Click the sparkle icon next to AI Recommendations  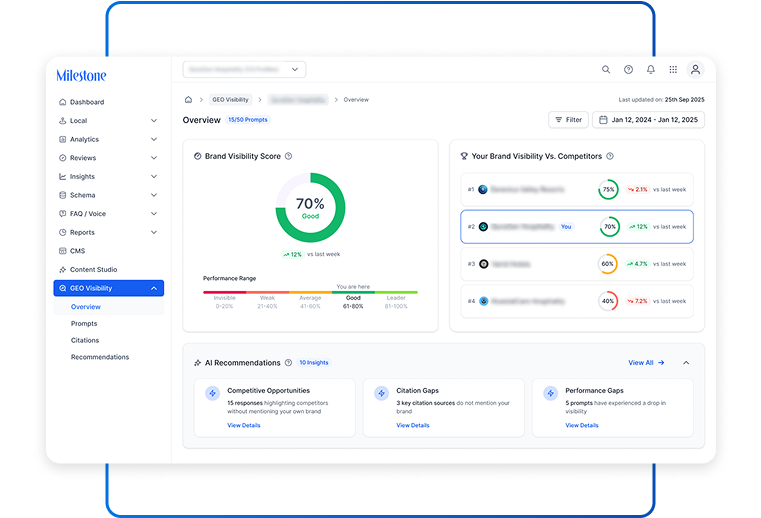(x=198, y=363)
